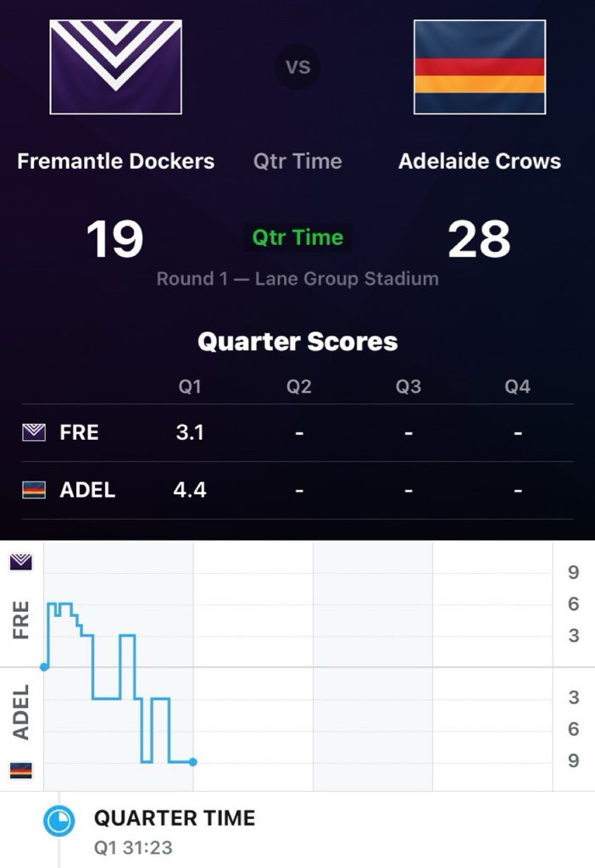Tap the Fremantle Dockers team flag

coord(115,67)
